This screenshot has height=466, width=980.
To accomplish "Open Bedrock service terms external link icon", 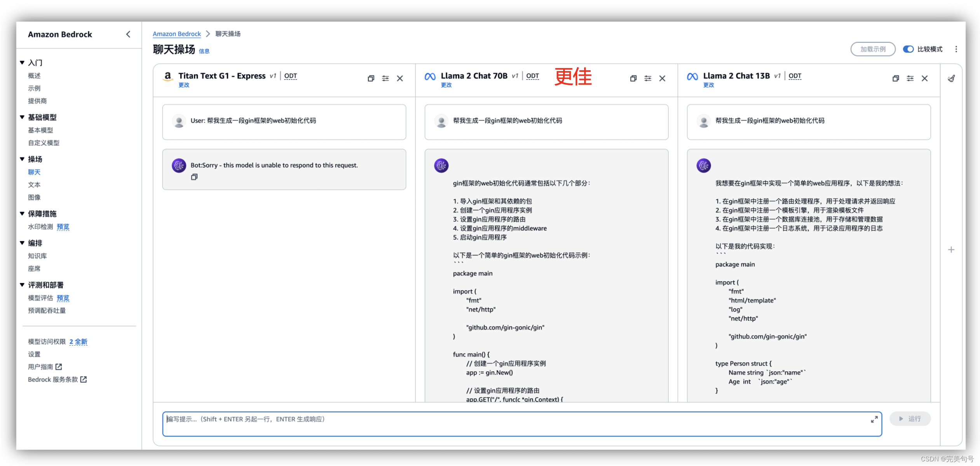I will pos(84,379).
